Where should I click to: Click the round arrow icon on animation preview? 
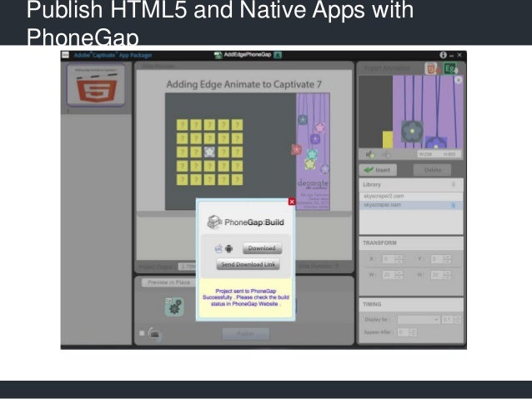click(459, 80)
